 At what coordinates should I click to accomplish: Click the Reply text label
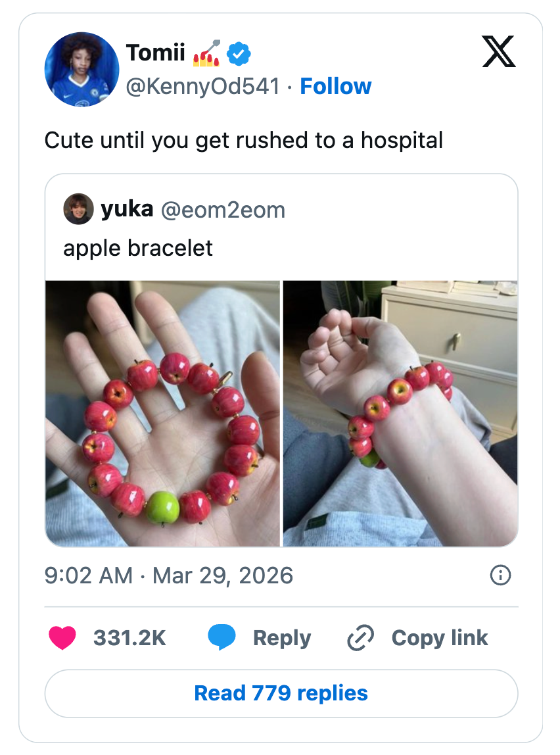pyautogui.click(x=282, y=637)
